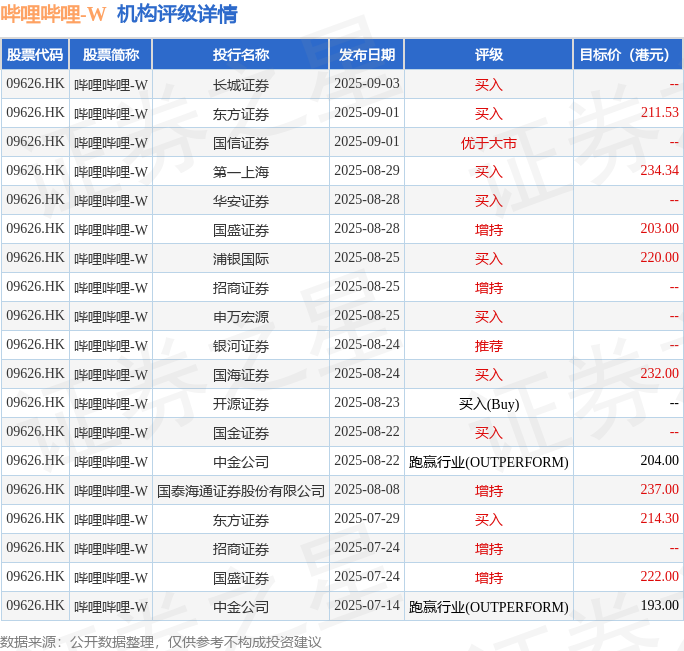Viewport: 684px width, 651px height.
Task: Click the 优于大市 rating
Action: (x=489, y=143)
